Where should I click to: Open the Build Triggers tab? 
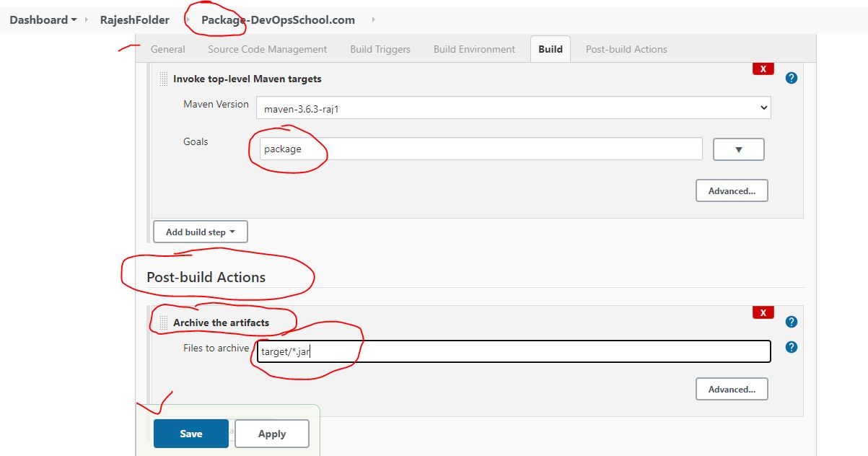point(380,48)
